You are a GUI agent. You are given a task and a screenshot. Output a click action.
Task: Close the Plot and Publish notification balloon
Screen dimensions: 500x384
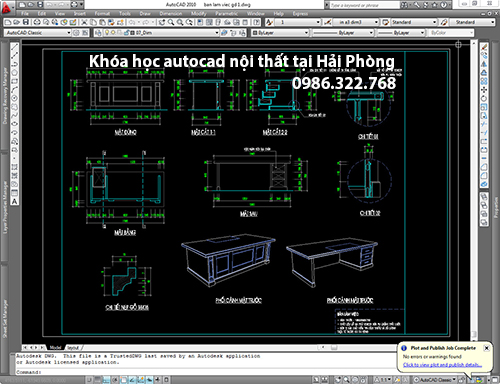point(486,348)
